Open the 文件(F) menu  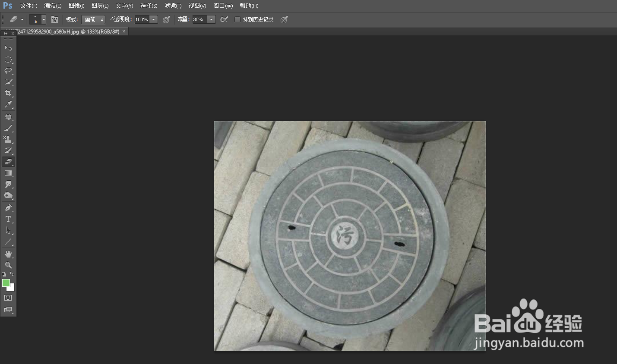click(28, 6)
